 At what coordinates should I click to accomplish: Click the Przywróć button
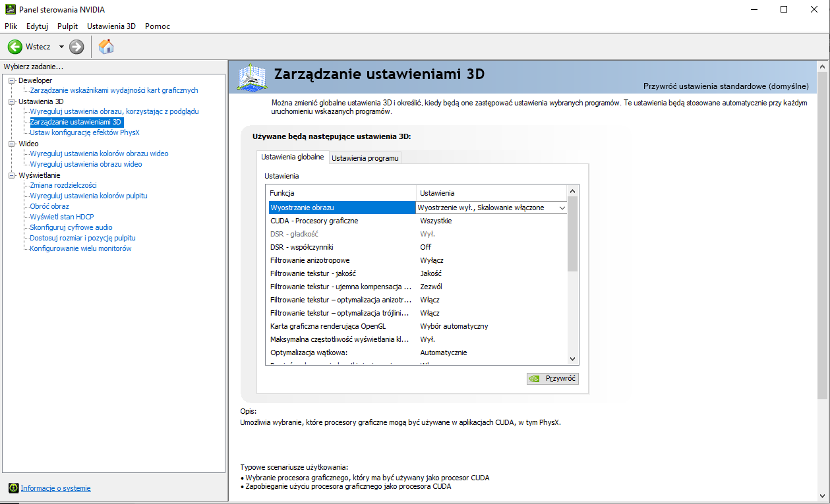pyautogui.click(x=552, y=378)
